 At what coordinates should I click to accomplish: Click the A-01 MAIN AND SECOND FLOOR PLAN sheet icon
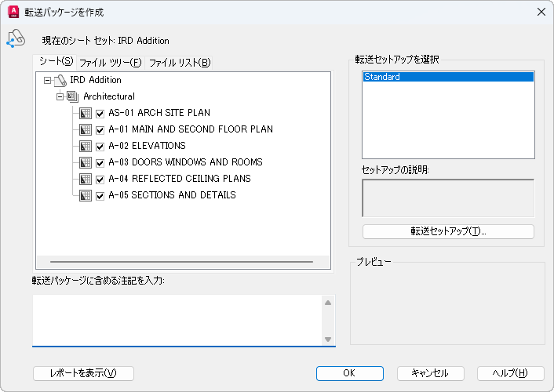tap(86, 129)
